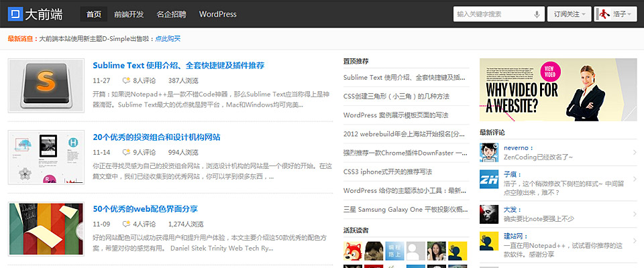The width and height of the screenshot is (644, 268).
Task: Select the 首页 navigation tab
Action: pos(94,14)
